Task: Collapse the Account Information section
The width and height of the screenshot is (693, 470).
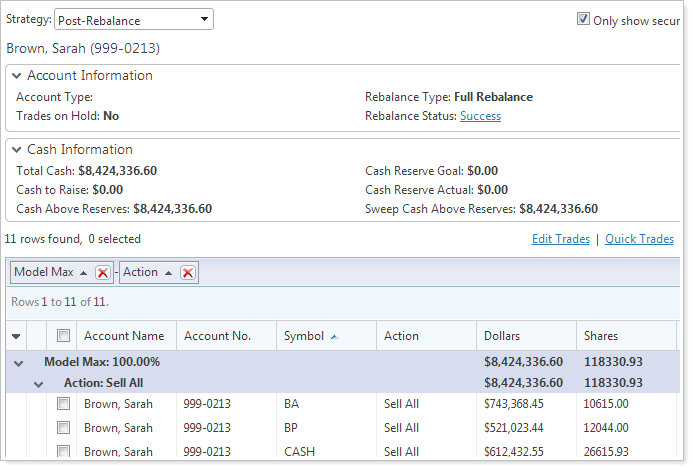Action: (16, 76)
